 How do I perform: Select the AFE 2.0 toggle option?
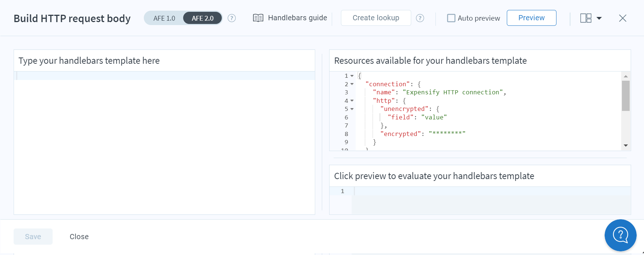coord(202,18)
